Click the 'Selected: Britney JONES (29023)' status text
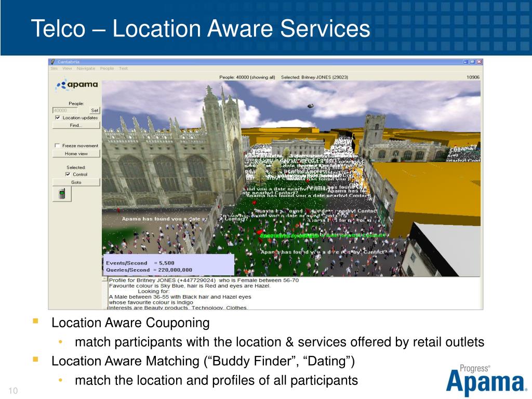The image size is (532, 399). pos(314,77)
